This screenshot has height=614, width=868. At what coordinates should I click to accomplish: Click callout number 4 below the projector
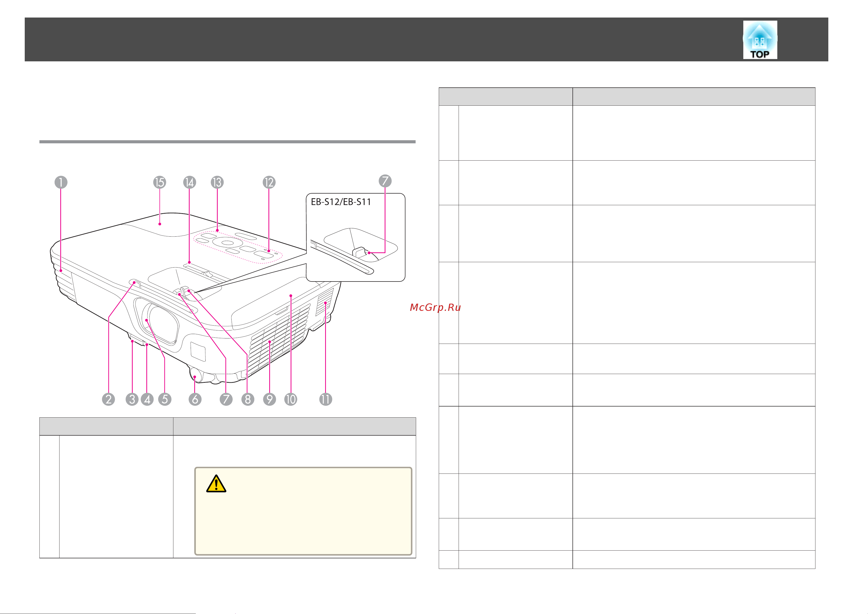point(147,399)
